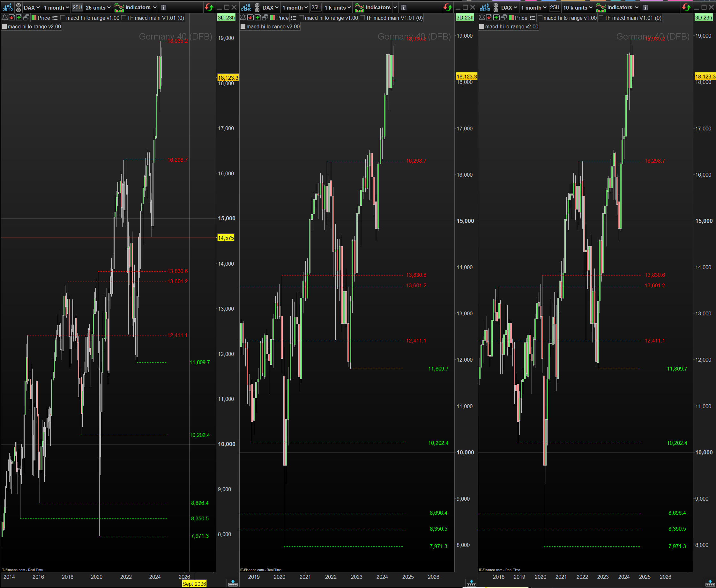The image size is (716, 588).
Task: Expand the DAX instrument dropdown in right chart
Action: click(509, 7)
